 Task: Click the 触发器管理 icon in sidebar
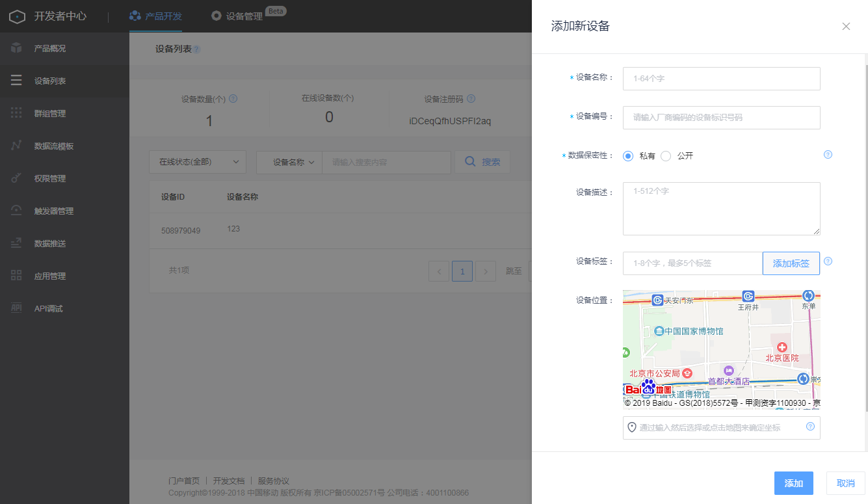[x=16, y=211]
